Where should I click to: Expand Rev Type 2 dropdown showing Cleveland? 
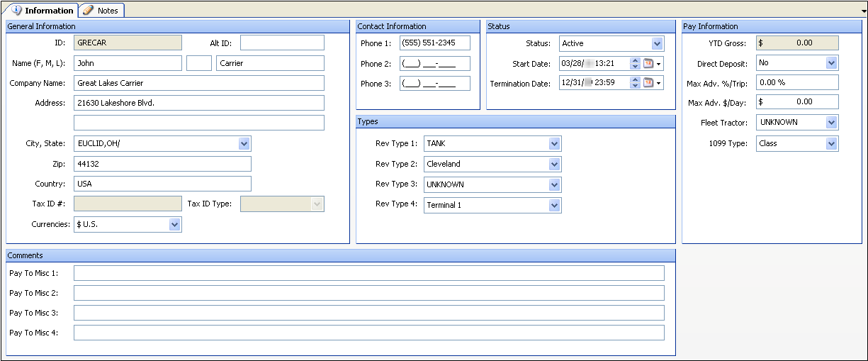point(554,165)
